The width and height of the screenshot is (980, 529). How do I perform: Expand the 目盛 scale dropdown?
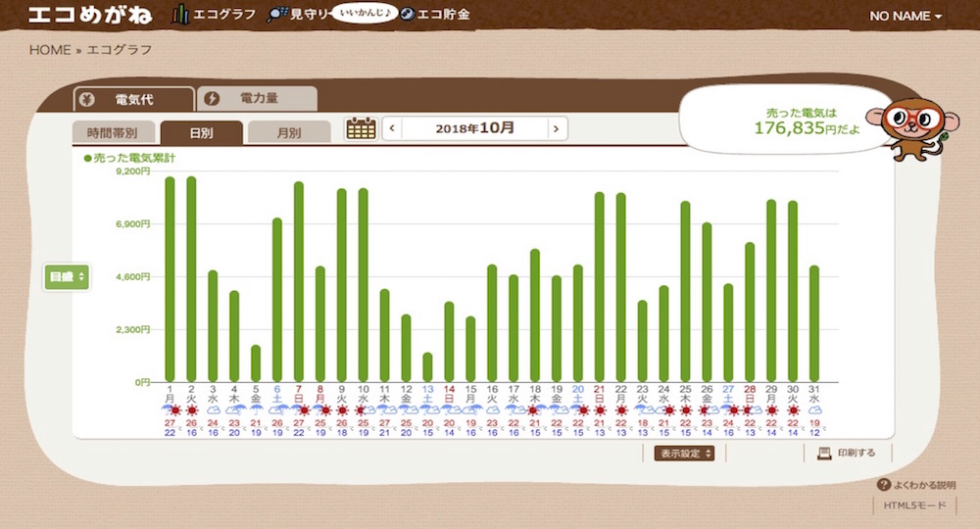click(67, 277)
